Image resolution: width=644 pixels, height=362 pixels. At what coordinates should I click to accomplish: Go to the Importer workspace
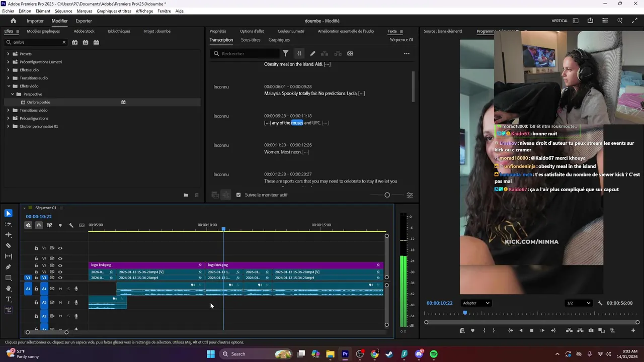click(x=35, y=21)
